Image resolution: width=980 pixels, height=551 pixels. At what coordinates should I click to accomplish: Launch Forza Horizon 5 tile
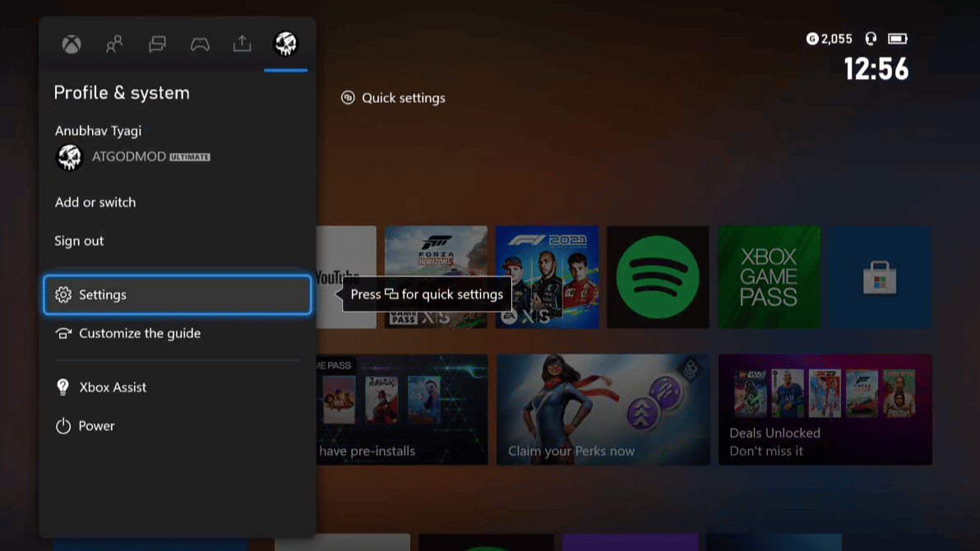(436, 277)
